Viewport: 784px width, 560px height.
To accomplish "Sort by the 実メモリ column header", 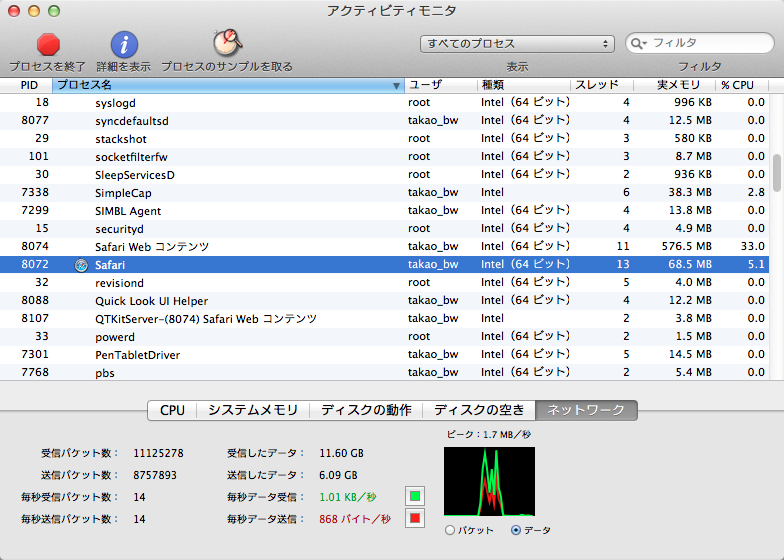I will tap(674, 86).
